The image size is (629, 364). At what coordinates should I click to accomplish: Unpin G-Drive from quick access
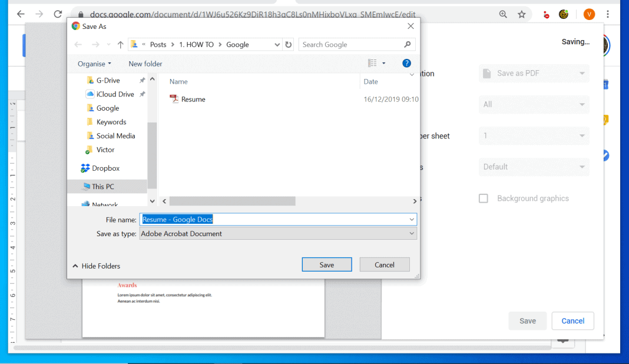pos(142,80)
